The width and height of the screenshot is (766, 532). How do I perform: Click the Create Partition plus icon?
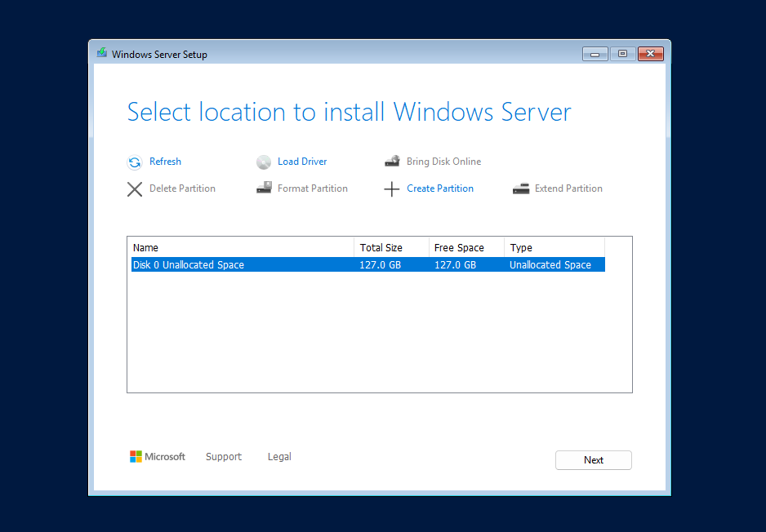pyautogui.click(x=392, y=188)
